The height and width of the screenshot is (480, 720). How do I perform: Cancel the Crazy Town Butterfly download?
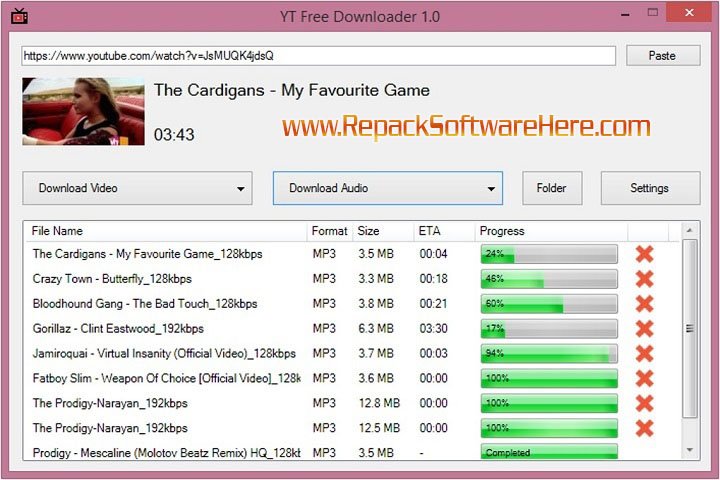coord(645,279)
